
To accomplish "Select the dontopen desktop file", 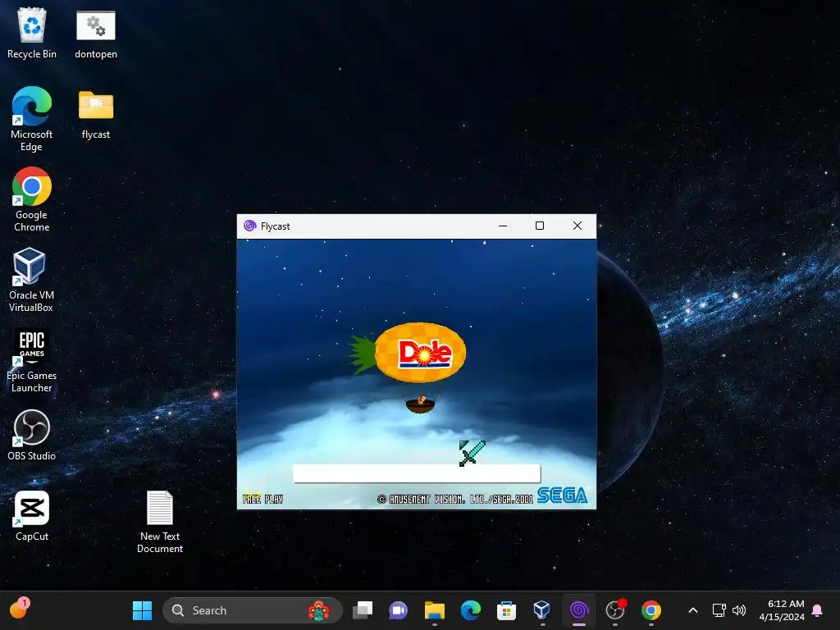I will 96,33.
